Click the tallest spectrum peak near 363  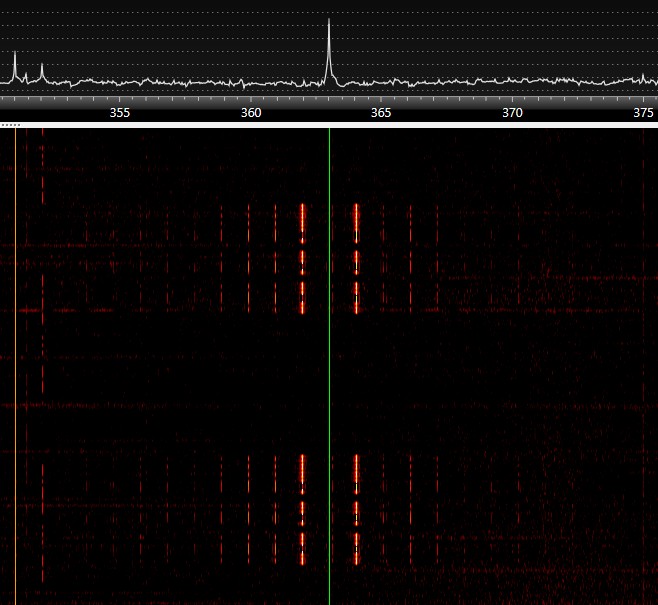tap(329, 22)
